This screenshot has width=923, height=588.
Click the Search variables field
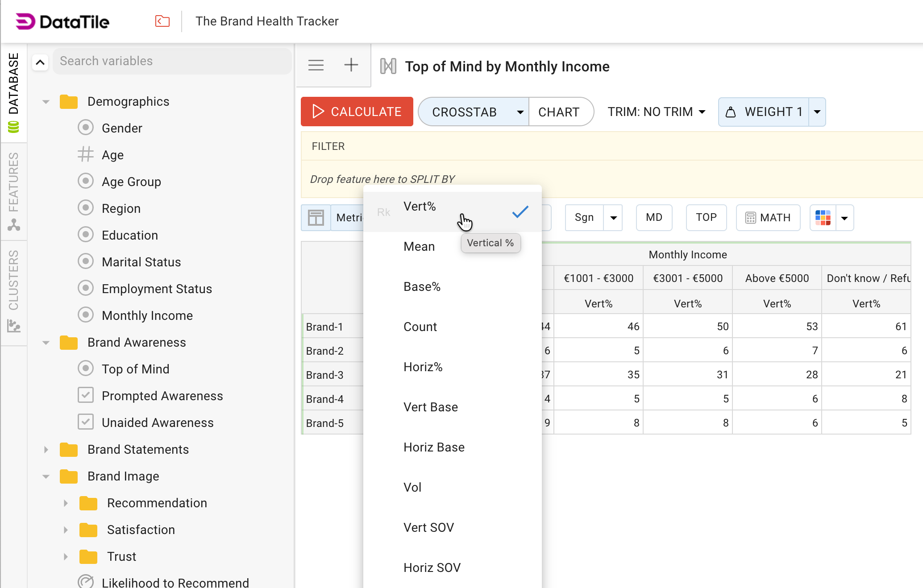[x=172, y=61]
